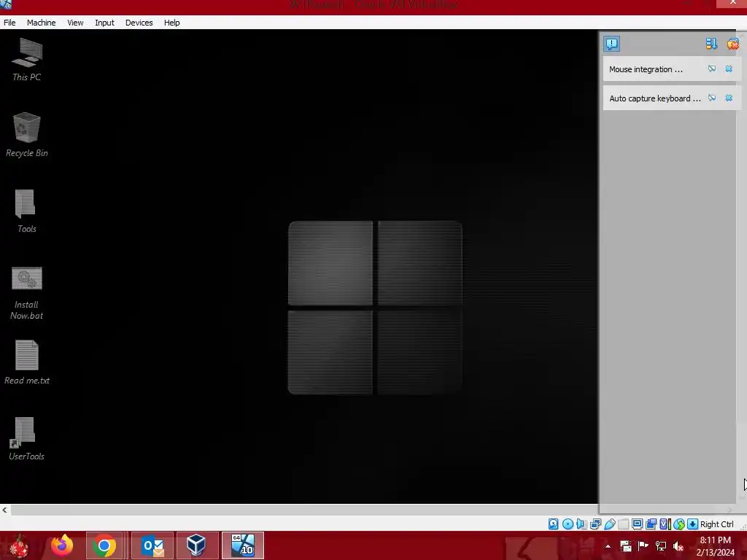Viewport: 747px width, 560px height.
Task: Click the optical disk status icon
Action: click(568, 524)
